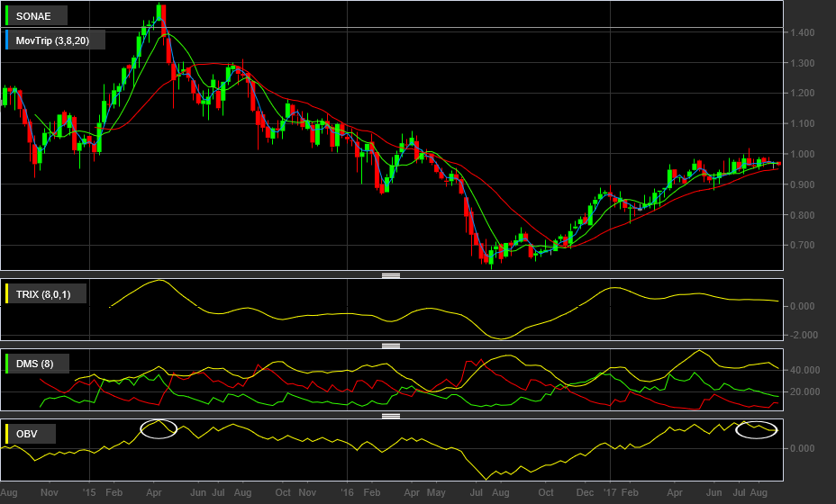The height and width of the screenshot is (504, 836).
Task: Select the TRIX (8,0,1) indicator label
Action: tap(43, 294)
